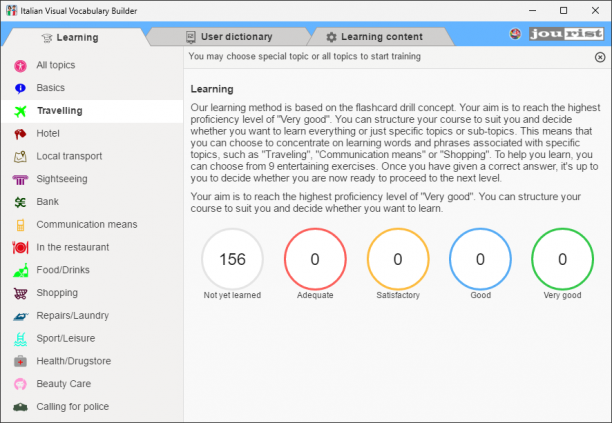
Task: Choose the Hotel topic
Action: 92,133
